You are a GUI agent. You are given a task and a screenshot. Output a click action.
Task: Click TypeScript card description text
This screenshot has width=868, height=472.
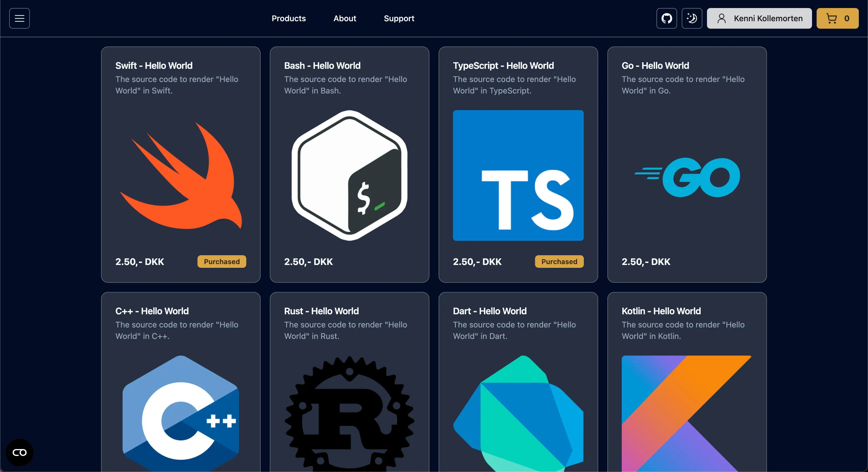point(515,85)
